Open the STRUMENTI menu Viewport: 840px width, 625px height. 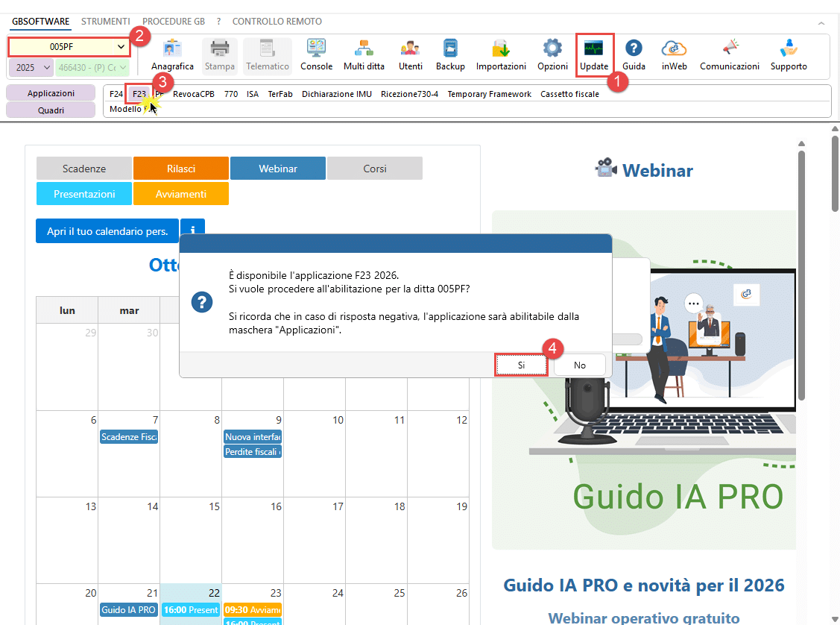[105, 22]
